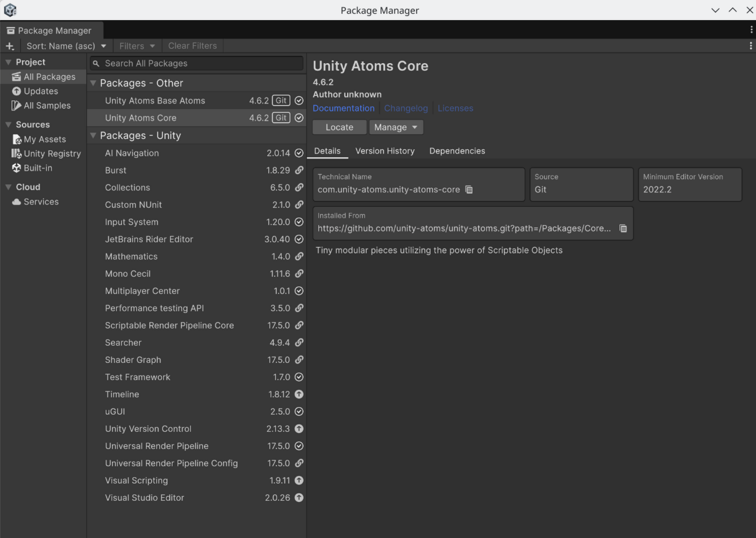Collapse the Sources sidebar section
The height and width of the screenshot is (538, 756).
coord(8,125)
